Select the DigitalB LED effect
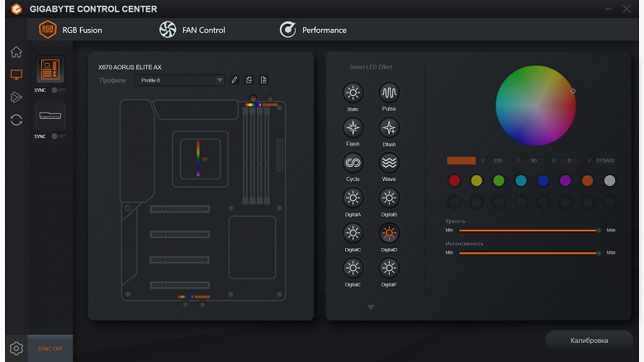 389,198
